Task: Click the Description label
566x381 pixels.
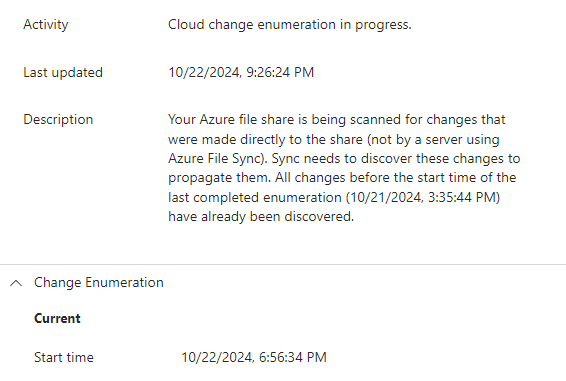Action: click(x=58, y=120)
